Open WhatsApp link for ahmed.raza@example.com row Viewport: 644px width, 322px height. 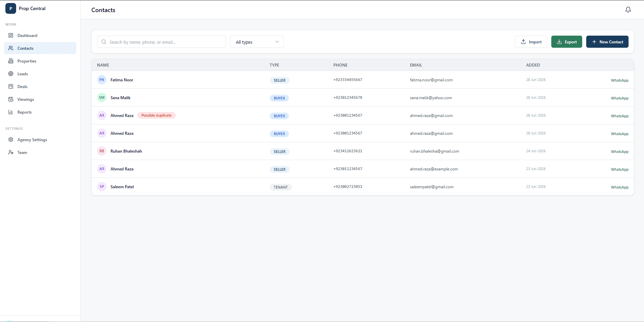619,169
